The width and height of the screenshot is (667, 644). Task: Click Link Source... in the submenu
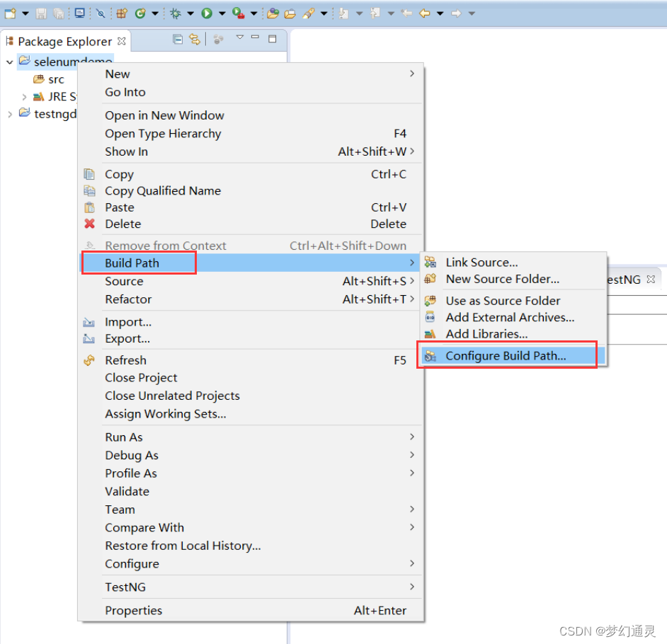[x=513, y=263]
